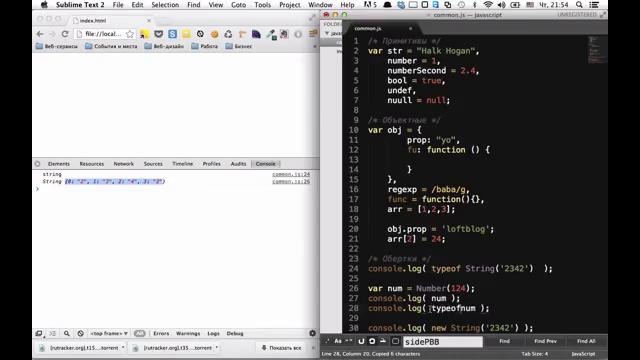Open macOS Spotlight search icon

[579, 5]
